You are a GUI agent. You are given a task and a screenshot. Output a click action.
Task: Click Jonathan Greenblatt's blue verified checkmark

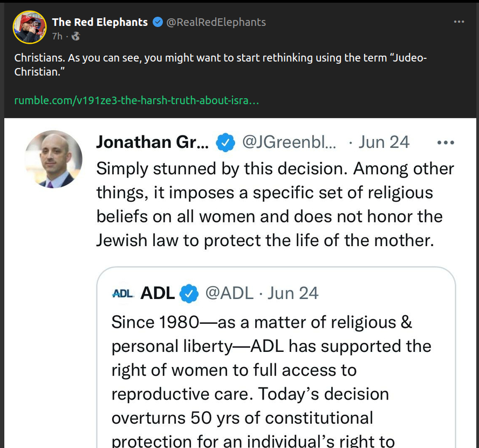(225, 142)
